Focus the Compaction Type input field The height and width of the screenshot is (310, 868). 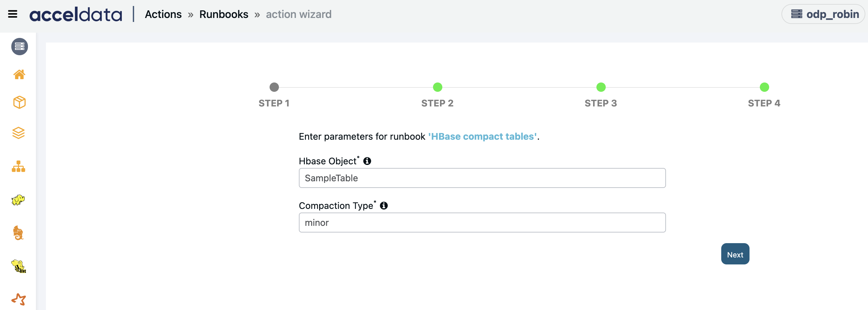click(x=482, y=223)
